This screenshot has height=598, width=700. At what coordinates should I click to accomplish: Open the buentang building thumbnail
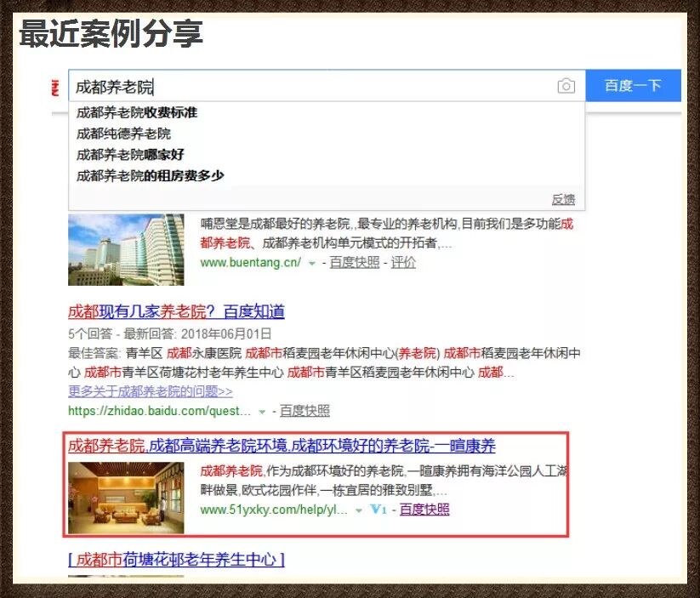(126, 249)
